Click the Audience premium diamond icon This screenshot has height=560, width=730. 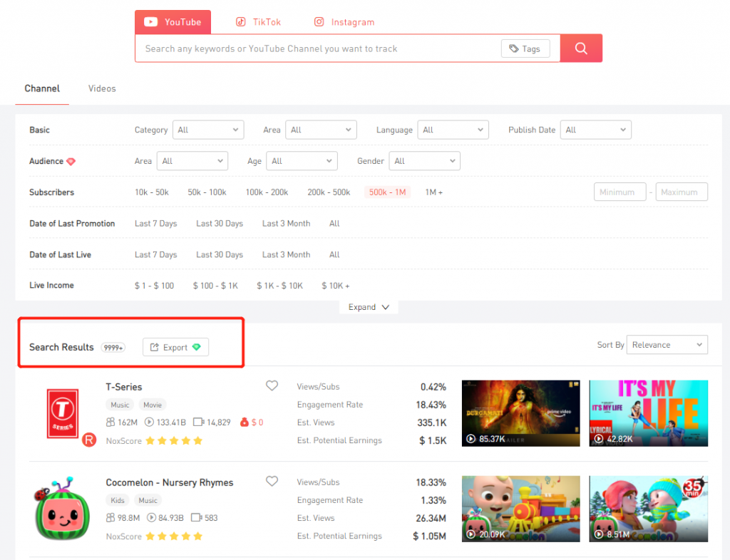click(71, 162)
